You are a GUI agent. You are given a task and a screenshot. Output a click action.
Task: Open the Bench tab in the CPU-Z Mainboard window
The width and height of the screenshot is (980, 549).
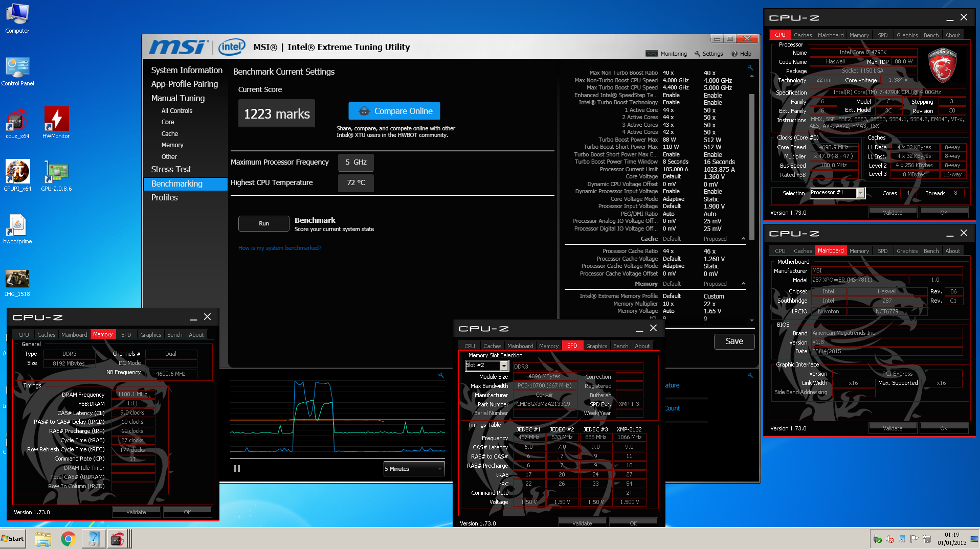pyautogui.click(x=931, y=251)
